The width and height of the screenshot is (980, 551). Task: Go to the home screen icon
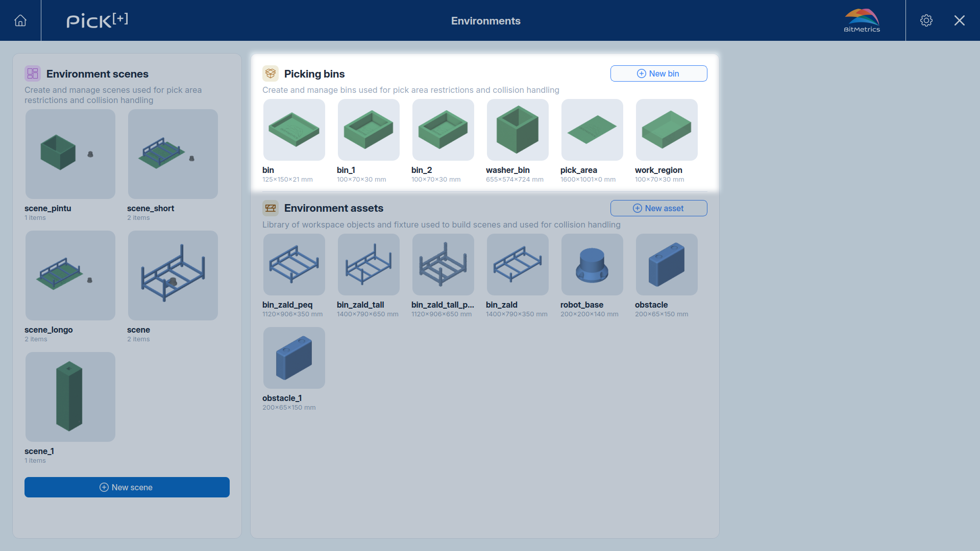click(20, 20)
